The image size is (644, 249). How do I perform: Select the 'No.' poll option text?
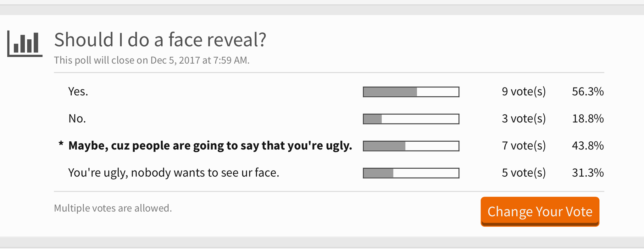point(77,119)
